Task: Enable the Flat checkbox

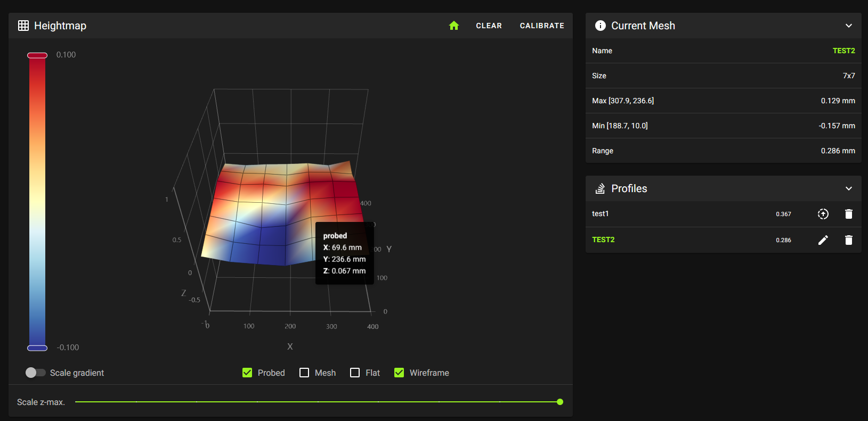Action: click(x=355, y=373)
